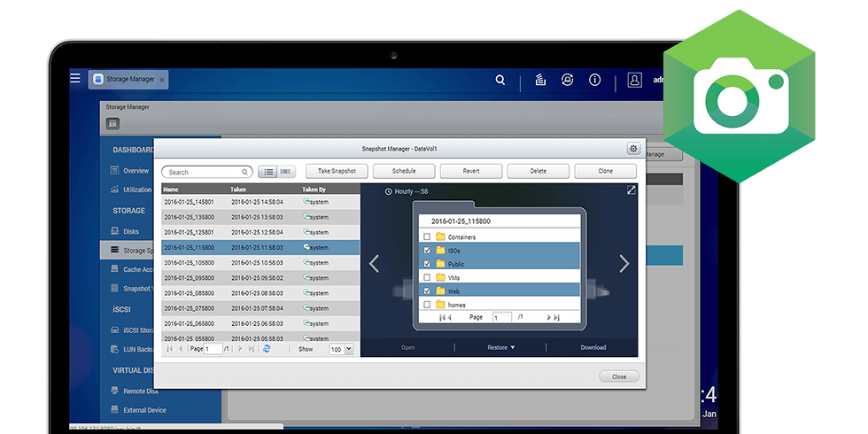Open the info notifications icon
Image resolution: width=868 pixels, height=434 pixels.
click(x=594, y=80)
